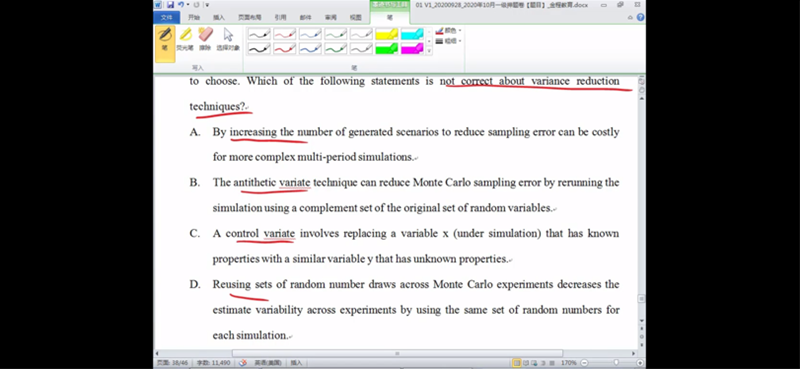Pick the yellow highlighter swatch

[387, 34]
